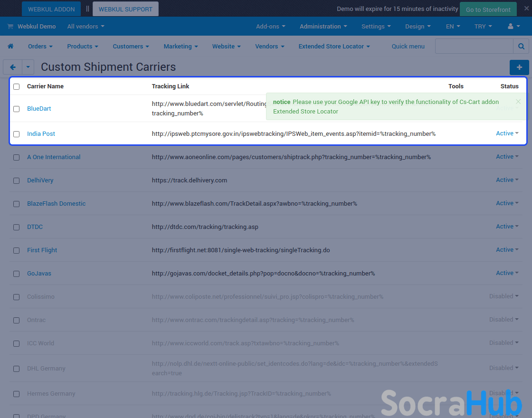Open First Flight status dropdown
The height and width of the screenshot is (418, 532).
[x=507, y=249]
